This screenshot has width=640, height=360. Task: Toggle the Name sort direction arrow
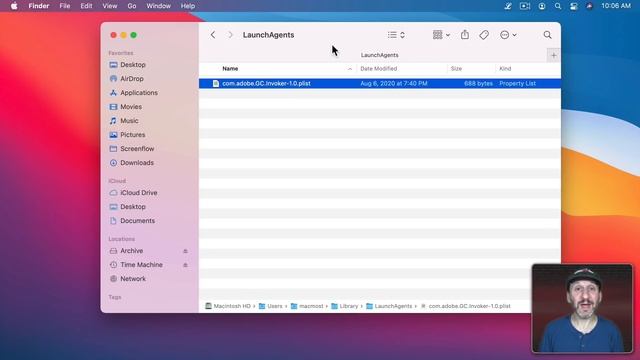(x=350, y=69)
